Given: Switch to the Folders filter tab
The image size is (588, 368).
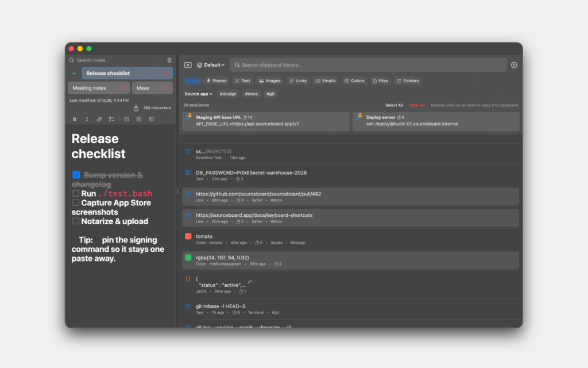Looking at the screenshot, I should coord(408,80).
